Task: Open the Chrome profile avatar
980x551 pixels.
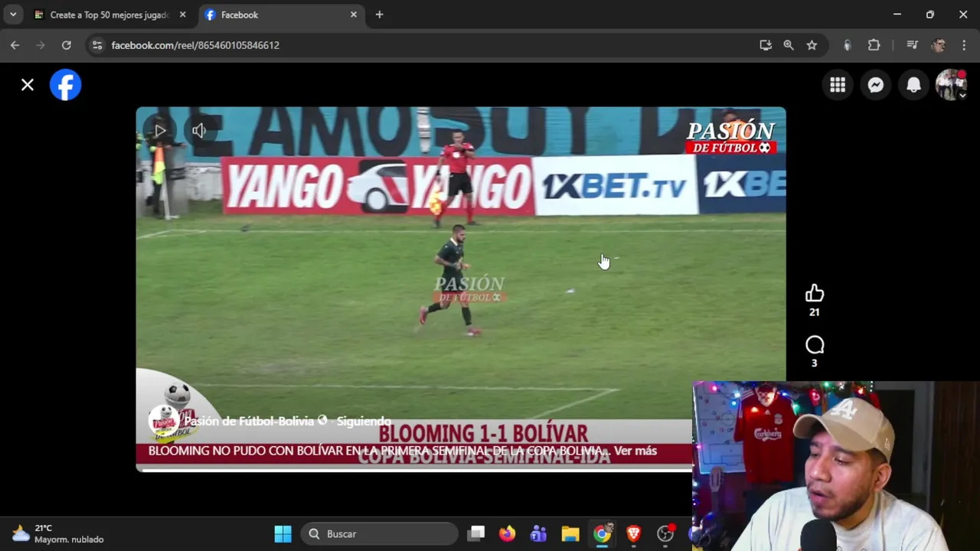Action: [939, 45]
